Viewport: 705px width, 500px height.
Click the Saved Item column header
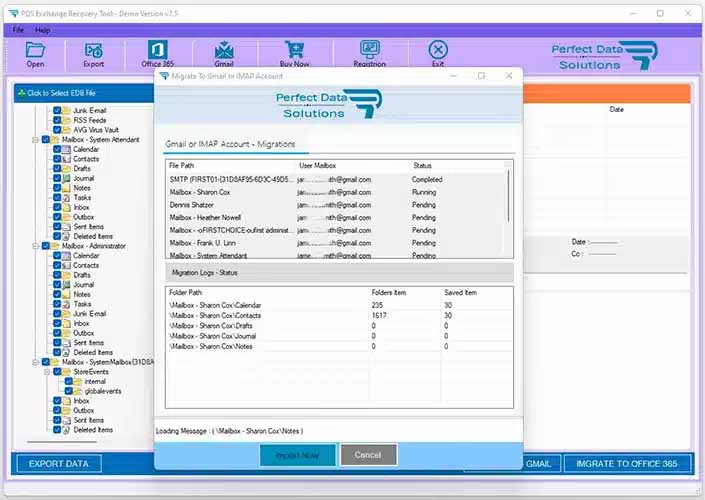460,292
